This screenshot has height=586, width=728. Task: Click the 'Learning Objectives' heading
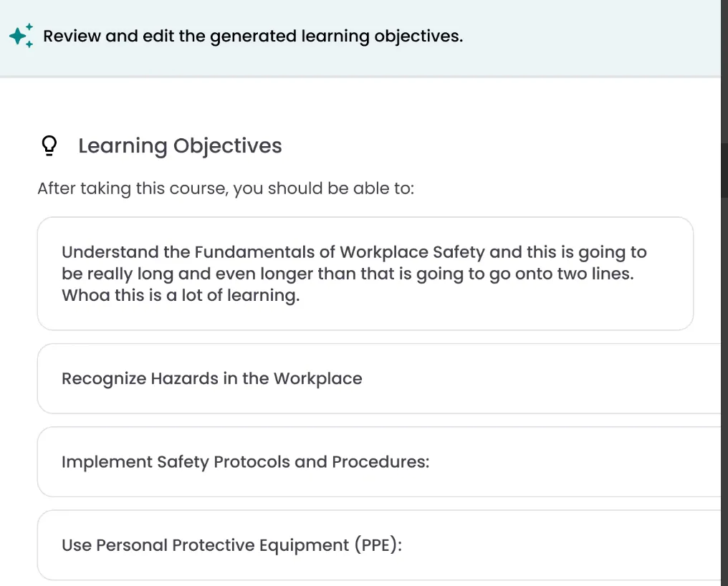click(180, 146)
